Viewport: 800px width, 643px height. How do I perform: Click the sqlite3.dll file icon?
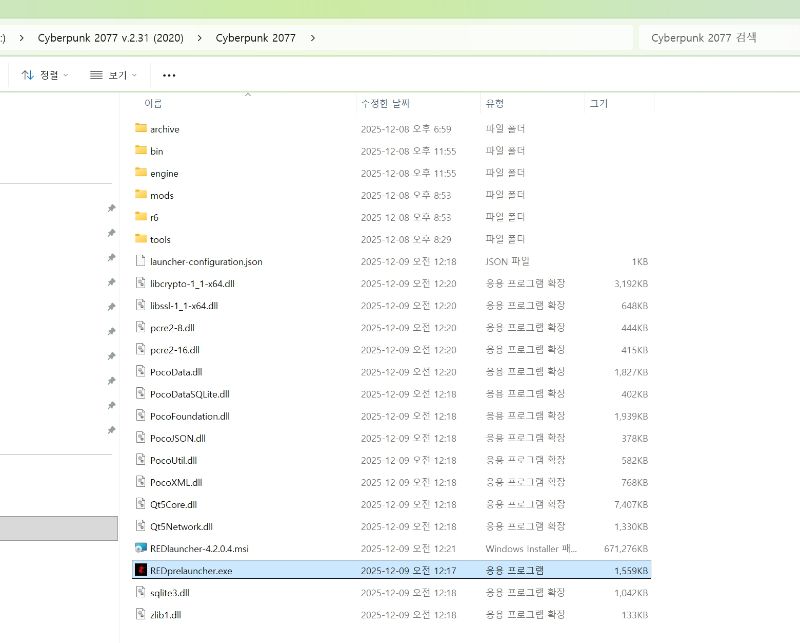pyautogui.click(x=141, y=592)
